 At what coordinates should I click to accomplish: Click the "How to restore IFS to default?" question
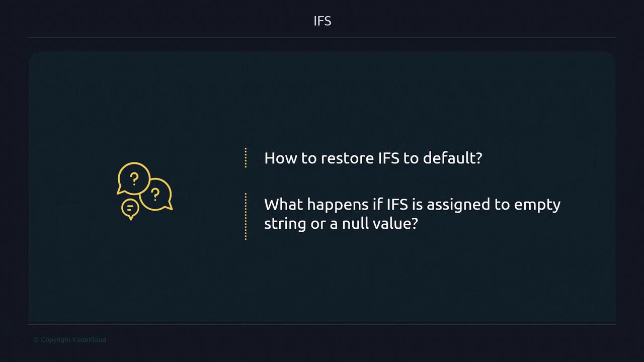pyautogui.click(x=373, y=158)
